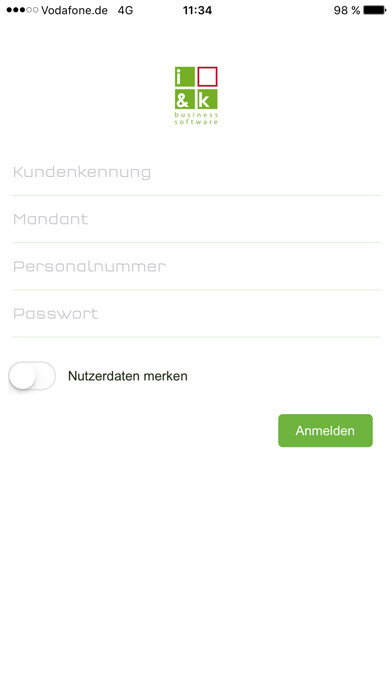Click into the Personalnummer field

[197, 266]
